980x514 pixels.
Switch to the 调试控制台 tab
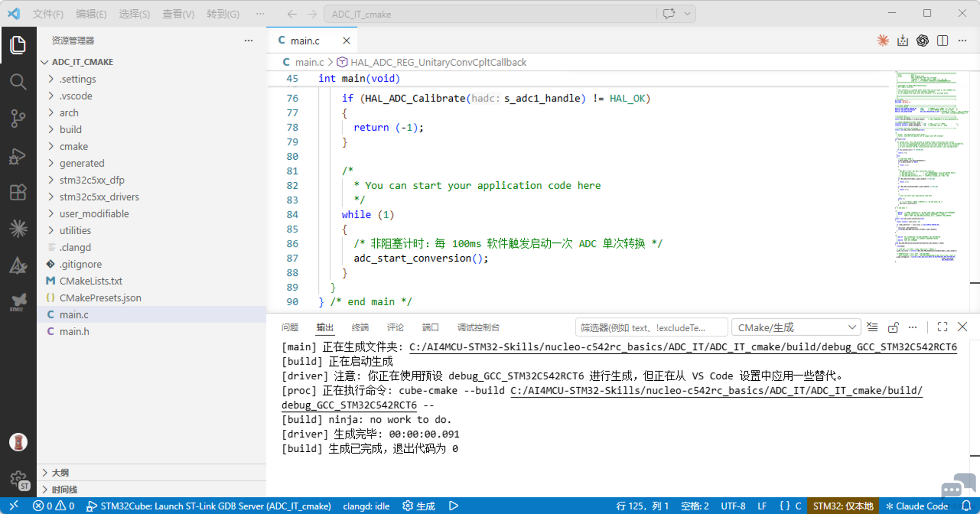pyautogui.click(x=478, y=327)
